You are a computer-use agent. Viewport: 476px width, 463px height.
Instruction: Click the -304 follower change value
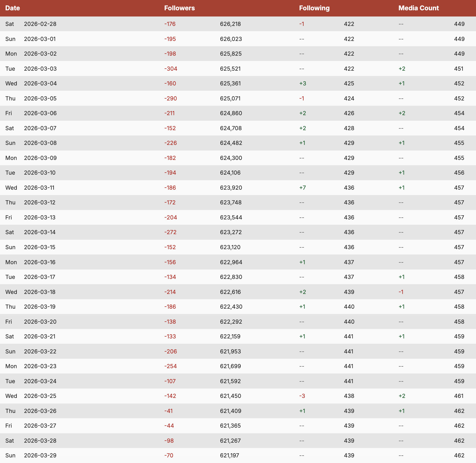171,69
